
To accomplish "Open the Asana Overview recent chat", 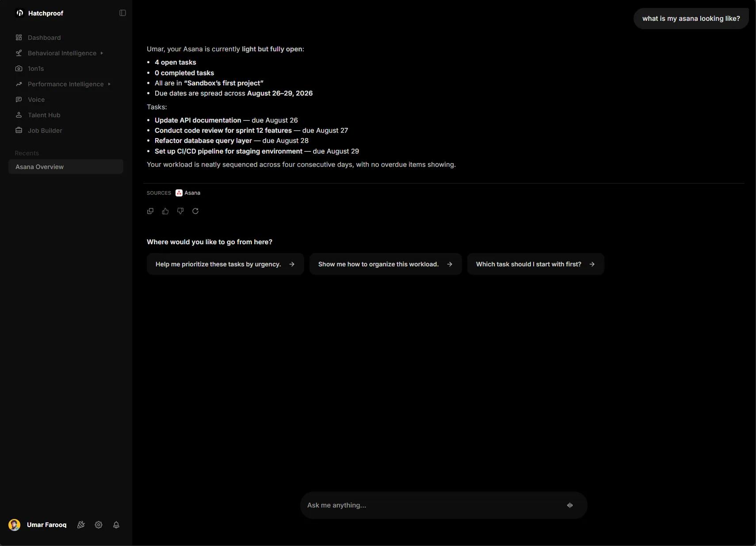I will tap(66, 167).
